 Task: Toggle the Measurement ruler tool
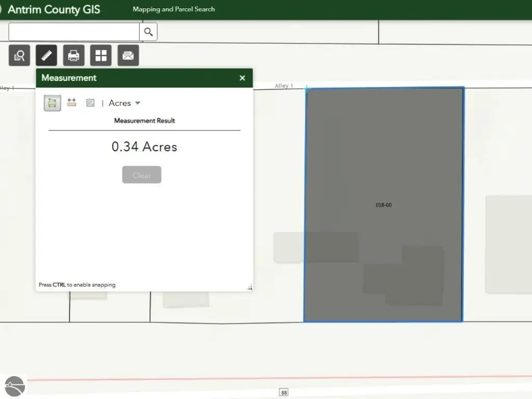coord(46,55)
